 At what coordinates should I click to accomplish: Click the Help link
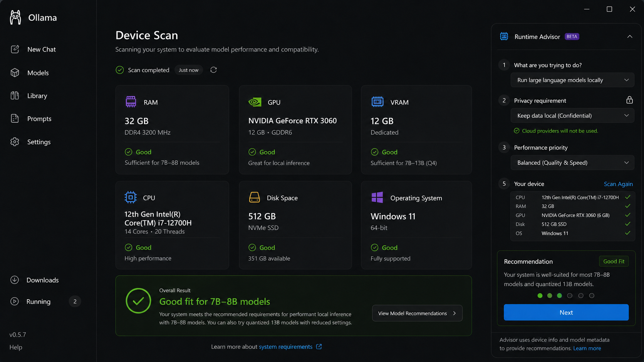(16, 347)
